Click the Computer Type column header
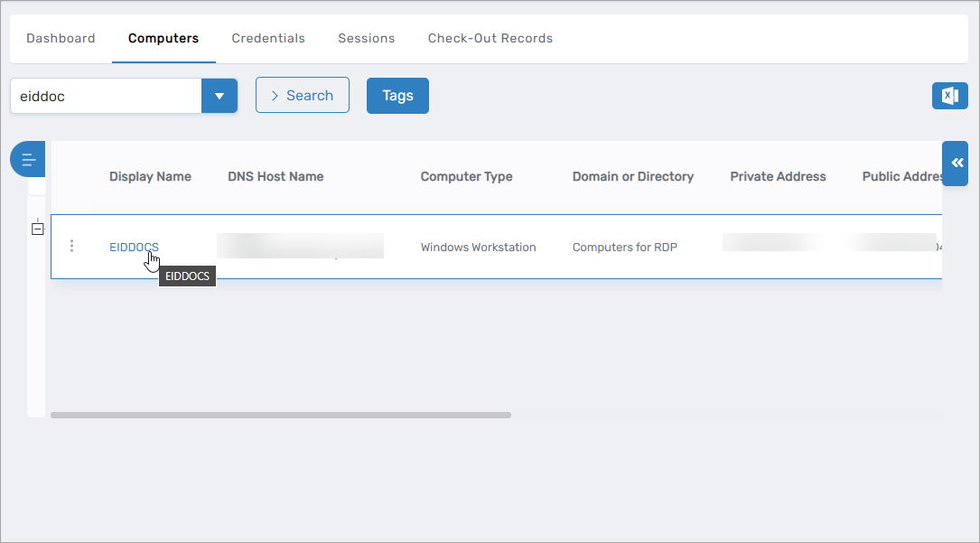The image size is (980, 543). point(466,176)
